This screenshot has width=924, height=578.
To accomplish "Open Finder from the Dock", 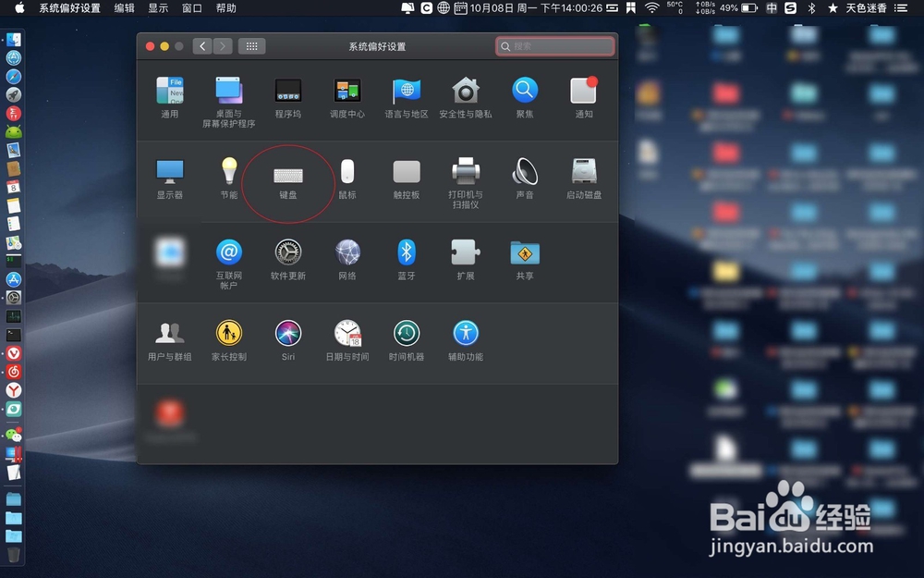I will pyautogui.click(x=14, y=40).
